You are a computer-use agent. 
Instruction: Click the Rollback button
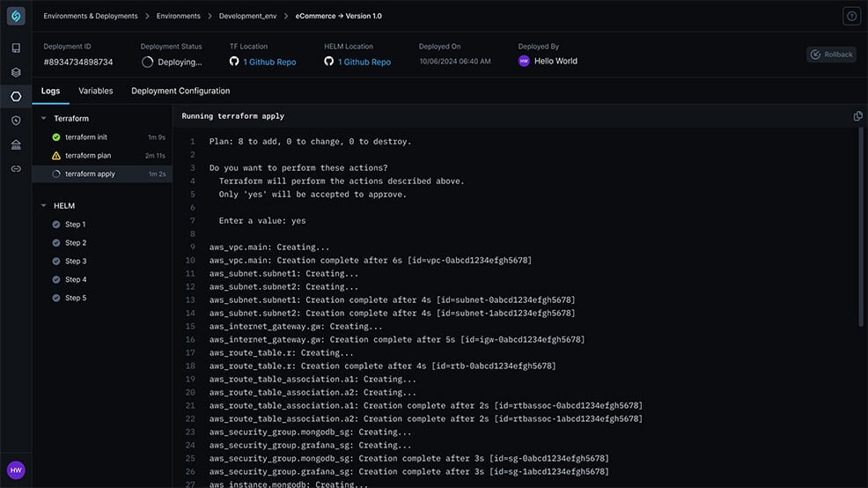pyautogui.click(x=831, y=55)
